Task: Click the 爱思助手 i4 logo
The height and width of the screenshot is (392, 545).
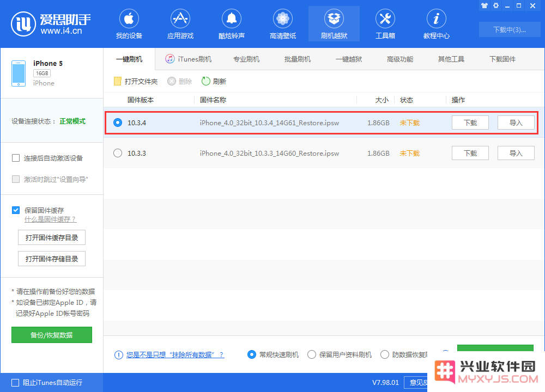Action: pos(51,24)
